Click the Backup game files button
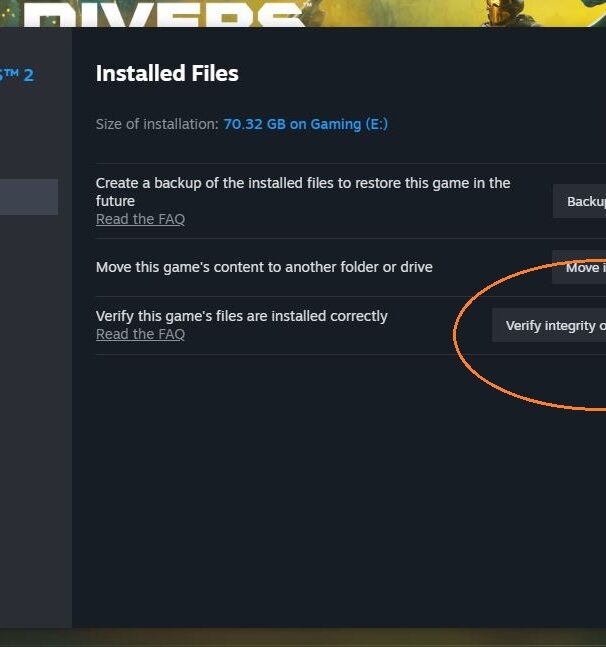Screen dimensions: 606x647 579,201
